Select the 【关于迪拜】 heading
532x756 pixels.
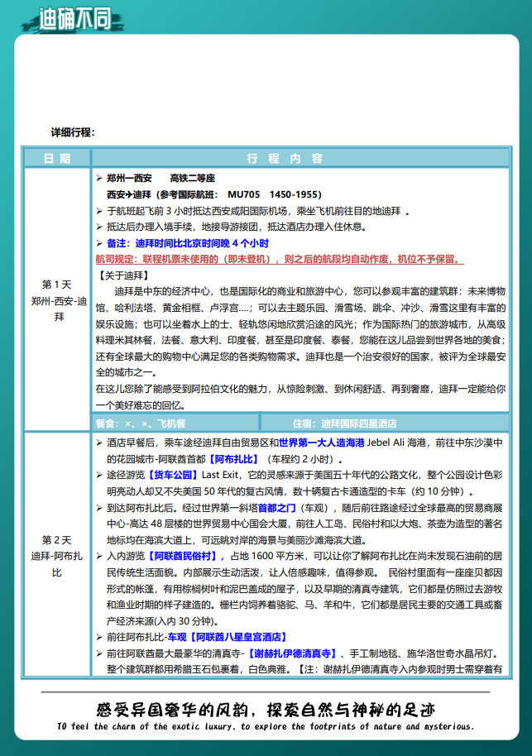point(123,275)
